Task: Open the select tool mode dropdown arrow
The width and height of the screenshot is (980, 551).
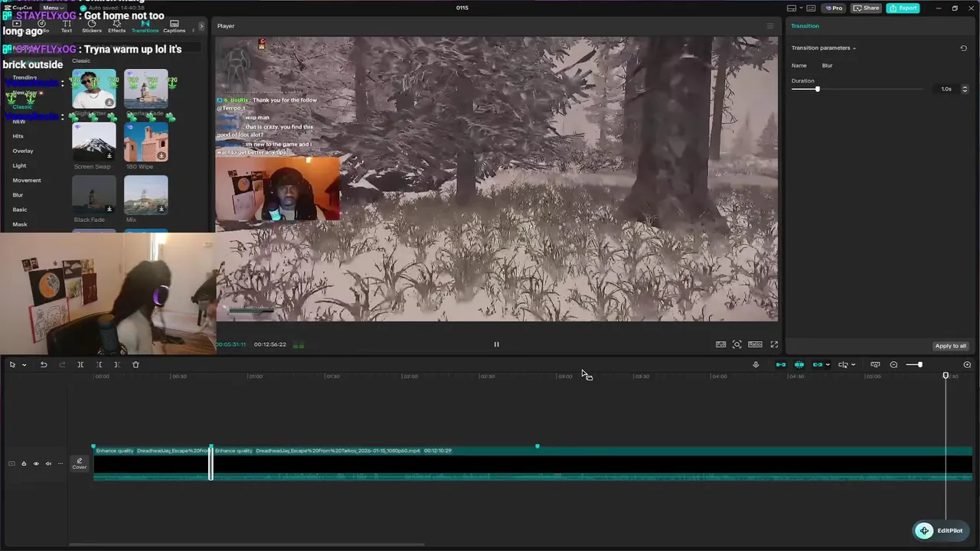Action: click(x=24, y=365)
